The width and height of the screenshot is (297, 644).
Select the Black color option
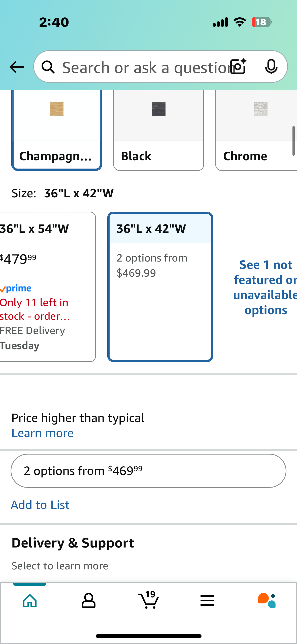pos(159,130)
